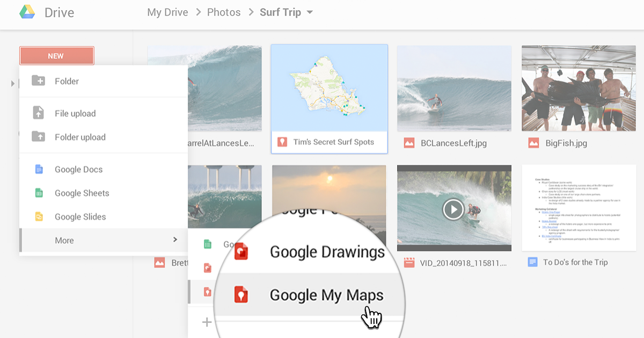
Task: Select the barrel-at-Lances-Left file name
Action: click(221, 143)
